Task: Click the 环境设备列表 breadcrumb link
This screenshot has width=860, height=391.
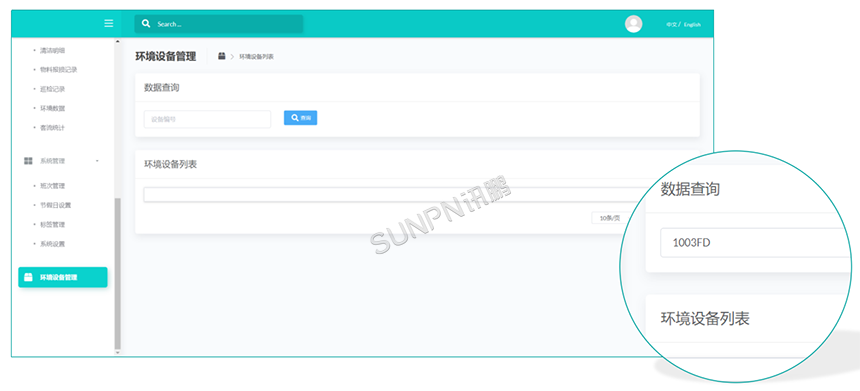Action: click(256, 56)
